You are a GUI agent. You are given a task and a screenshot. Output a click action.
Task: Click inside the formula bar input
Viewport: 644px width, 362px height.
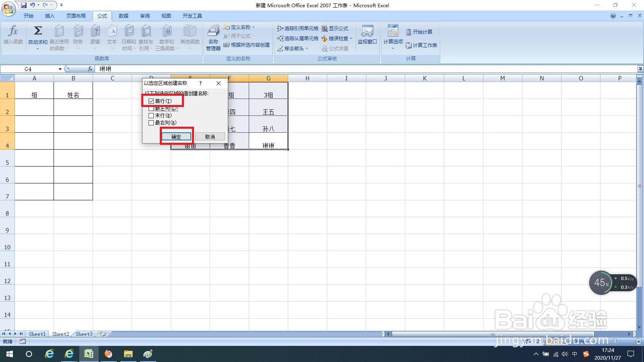366,69
